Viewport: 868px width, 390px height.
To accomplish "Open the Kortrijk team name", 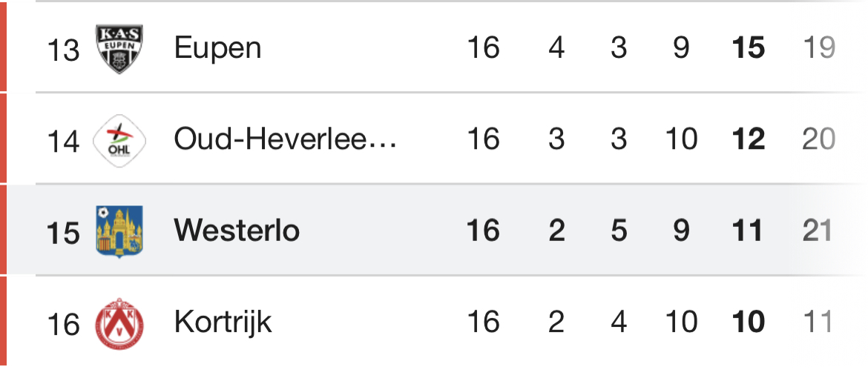I will [223, 323].
